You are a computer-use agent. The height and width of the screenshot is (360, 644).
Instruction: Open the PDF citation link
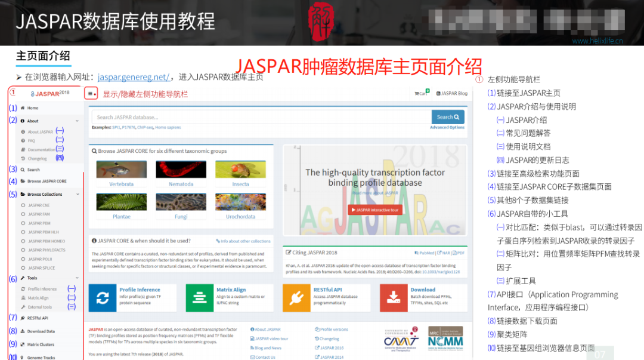[x=459, y=253]
